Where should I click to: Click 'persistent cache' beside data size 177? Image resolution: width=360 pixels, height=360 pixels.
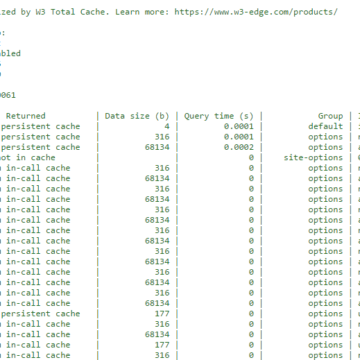tap(41, 314)
